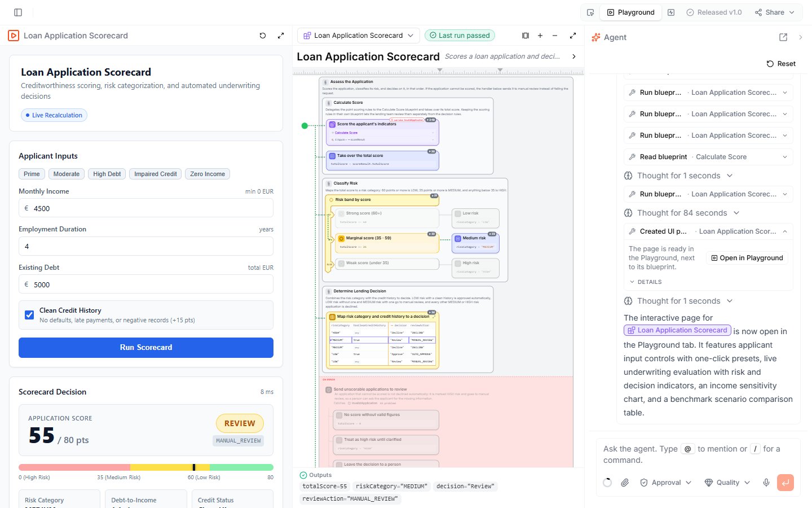Reset the agent conversation
This screenshot has height=508, width=812.
pos(781,64)
